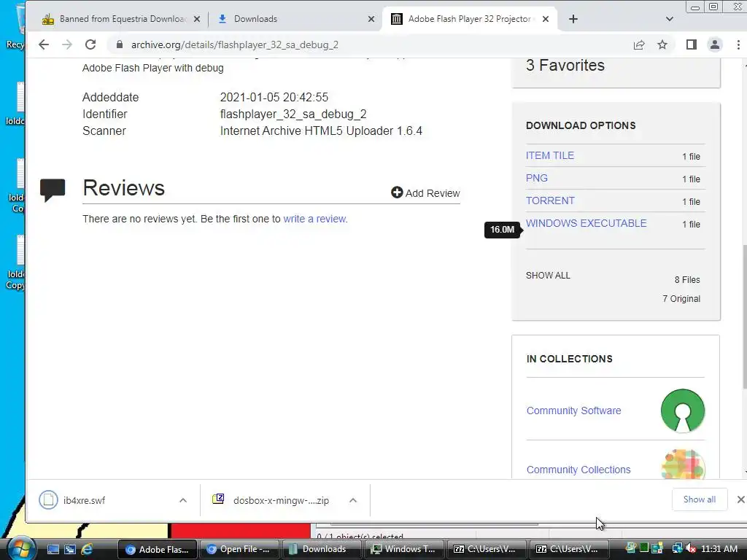Select Adobe Flas... taskbar button
747x560 pixels.
pyautogui.click(x=157, y=550)
